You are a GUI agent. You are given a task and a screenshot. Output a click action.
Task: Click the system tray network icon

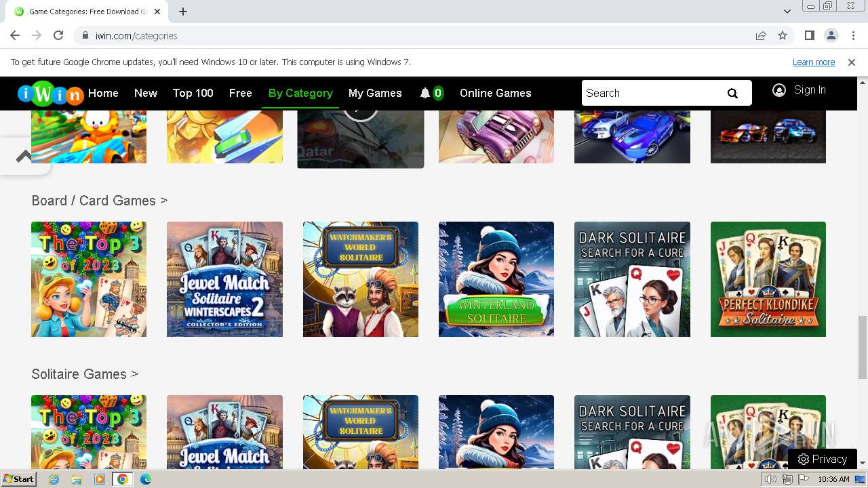pyautogui.click(x=787, y=479)
